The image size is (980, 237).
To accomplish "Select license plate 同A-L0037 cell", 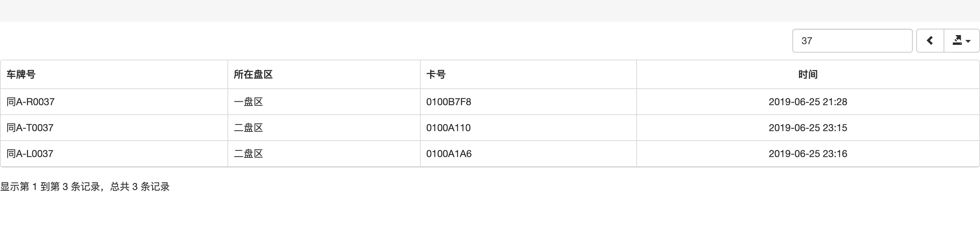I will coord(30,154).
